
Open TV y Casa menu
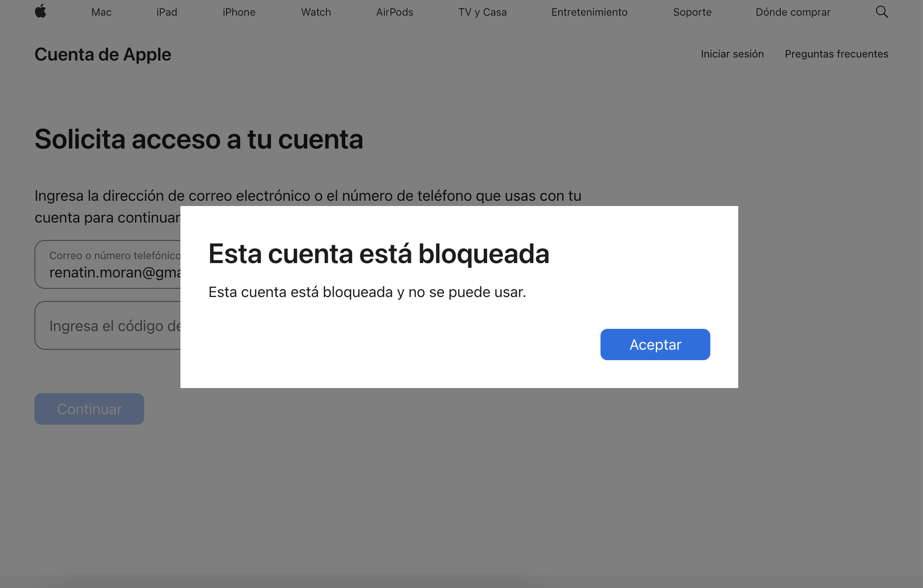tap(482, 12)
